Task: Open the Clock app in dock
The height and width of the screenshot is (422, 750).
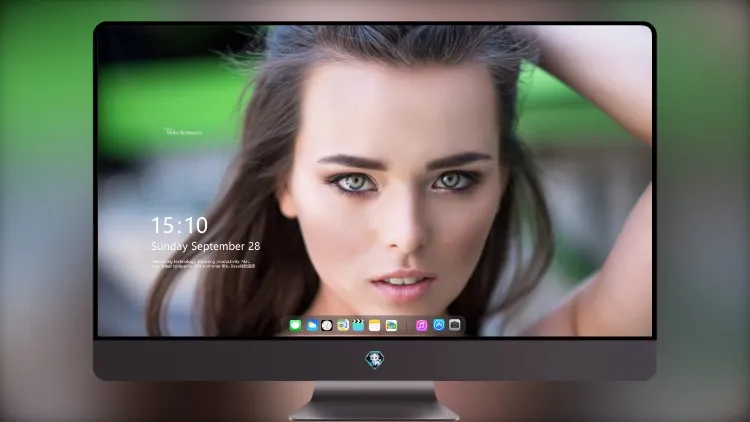Action: [x=327, y=325]
